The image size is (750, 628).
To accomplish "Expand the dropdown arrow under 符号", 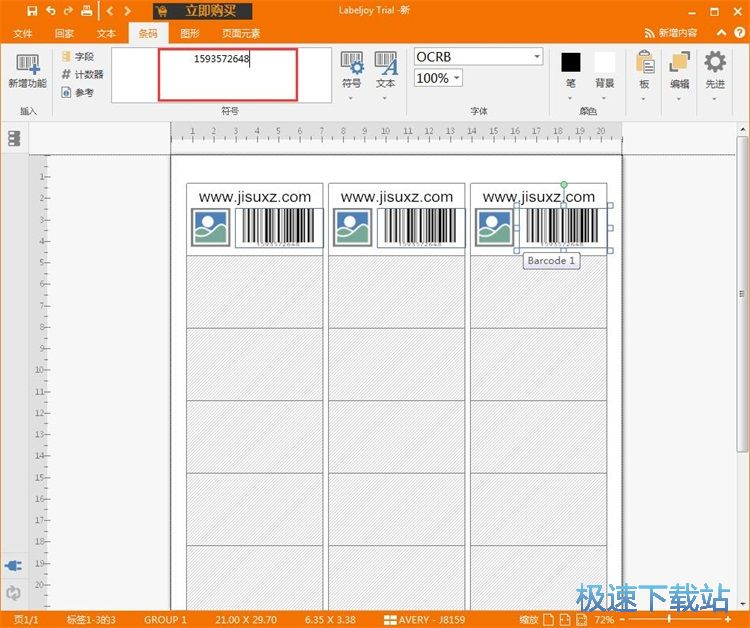I will (351, 99).
